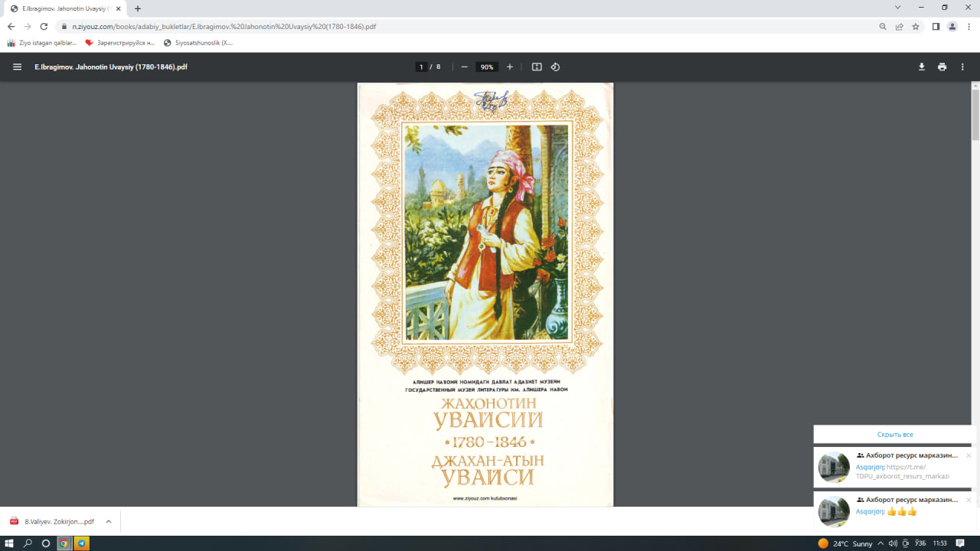
Task: Zoom out the PDF with minus icon
Action: [464, 67]
